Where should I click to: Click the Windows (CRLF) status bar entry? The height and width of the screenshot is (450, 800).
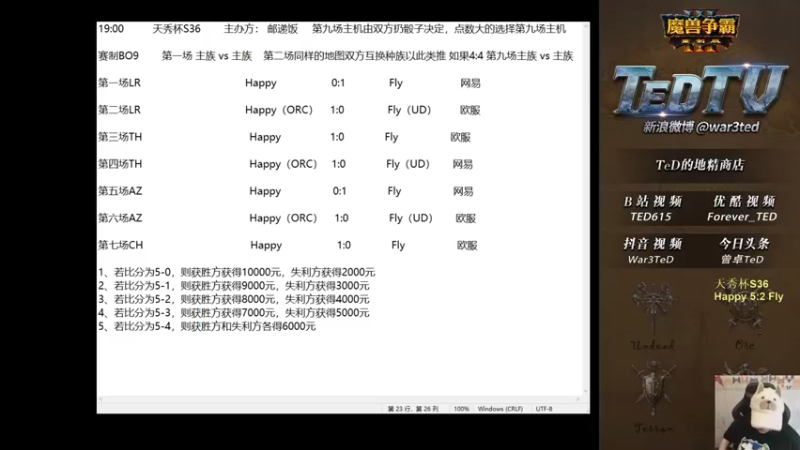tap(500, 409)
